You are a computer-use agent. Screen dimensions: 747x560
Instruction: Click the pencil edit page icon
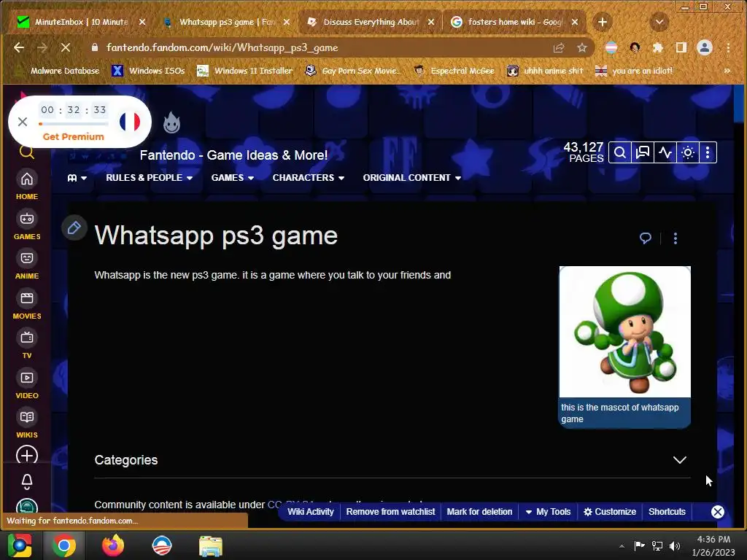coord(74,227)
